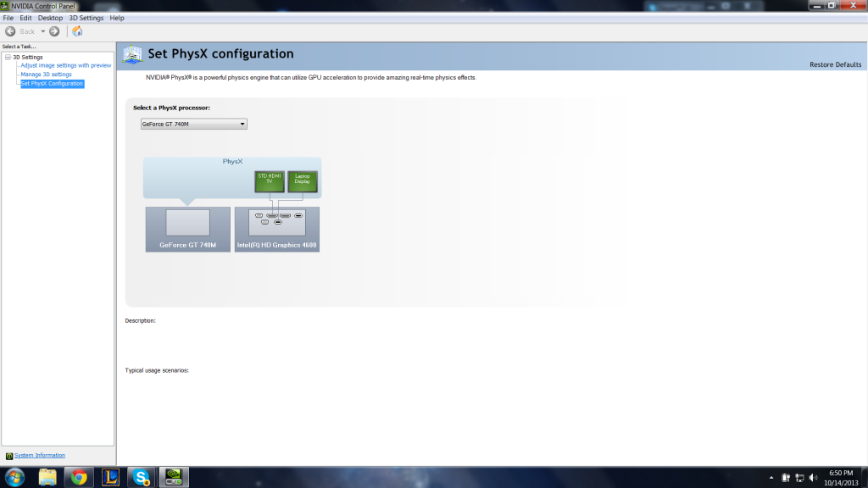This screenshot has height=488, width=868.
Task: Click the Back arrow button
Action: (10, 31)
